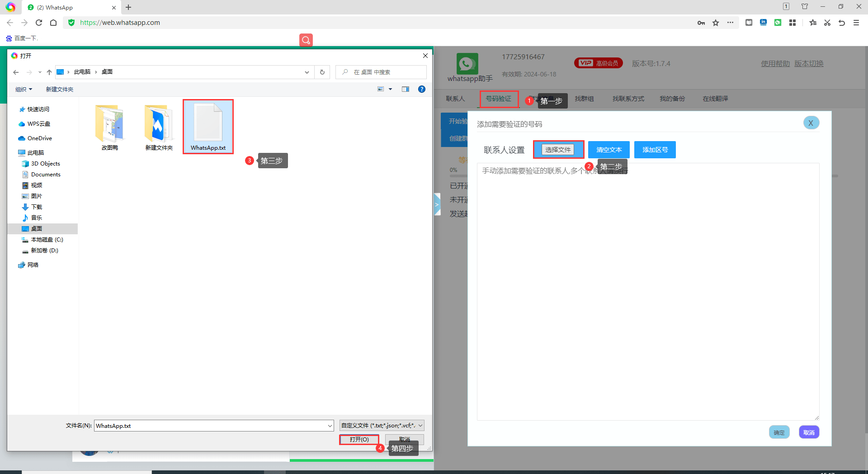Select 新加卷 (D:) drive

(40, 251)
